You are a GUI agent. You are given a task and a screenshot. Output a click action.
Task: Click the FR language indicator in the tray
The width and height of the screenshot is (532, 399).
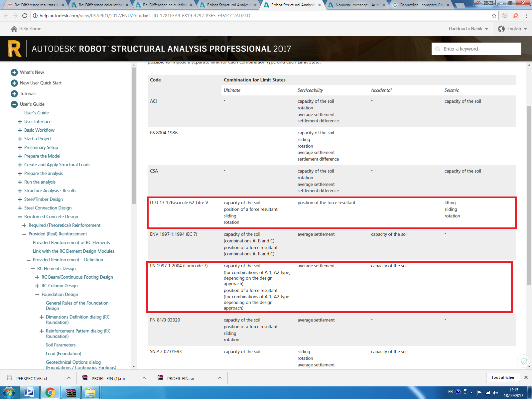(x=451, y=391)
